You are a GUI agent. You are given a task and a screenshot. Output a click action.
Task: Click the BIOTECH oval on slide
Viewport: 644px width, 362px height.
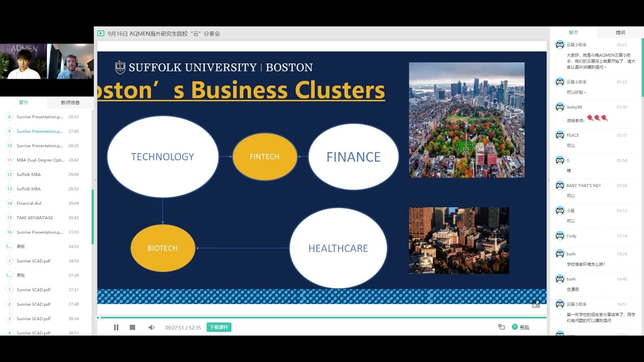click(x=163, y=248)
